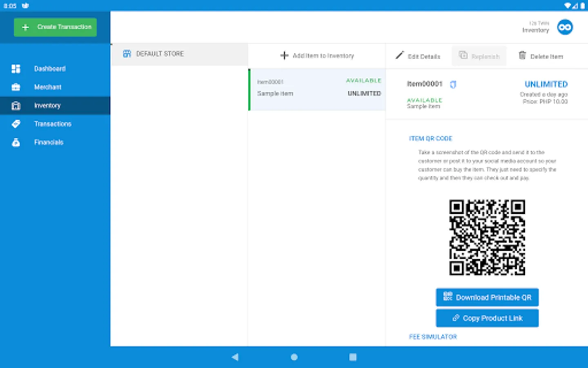Copy Item00001 code via clipboard icon

(453, 84)
